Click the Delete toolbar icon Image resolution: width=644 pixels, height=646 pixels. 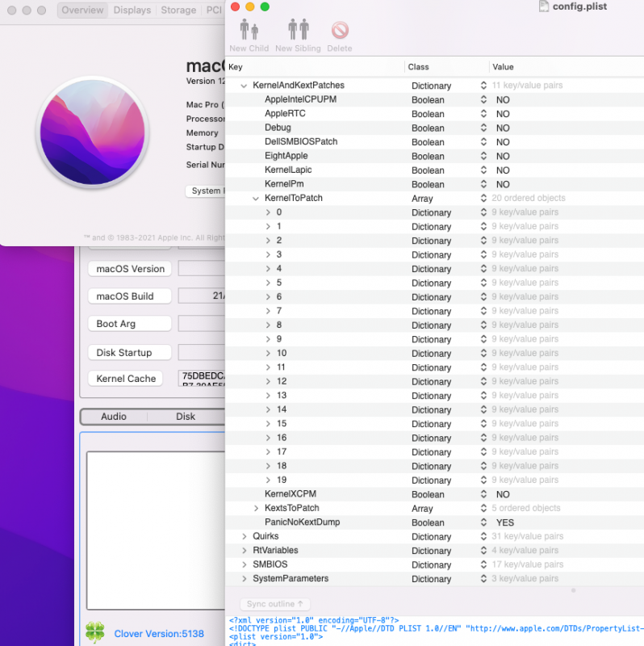[340, 31]
